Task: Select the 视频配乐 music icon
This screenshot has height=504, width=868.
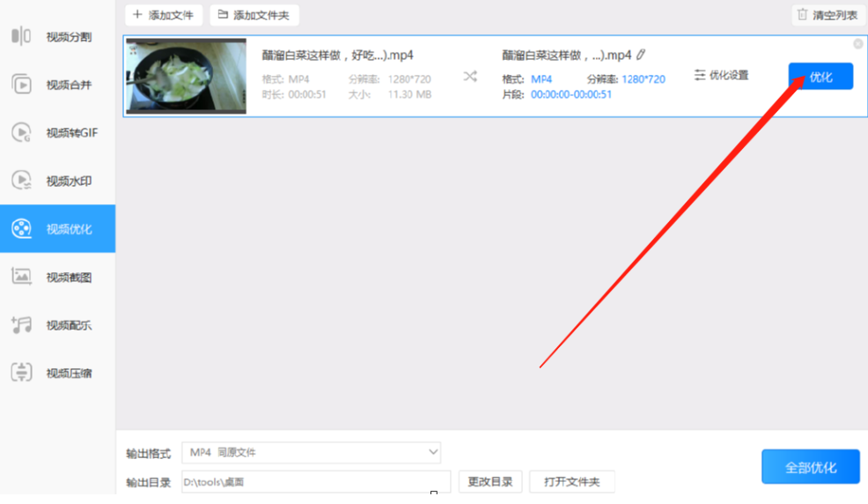Action: pos(21,325)
